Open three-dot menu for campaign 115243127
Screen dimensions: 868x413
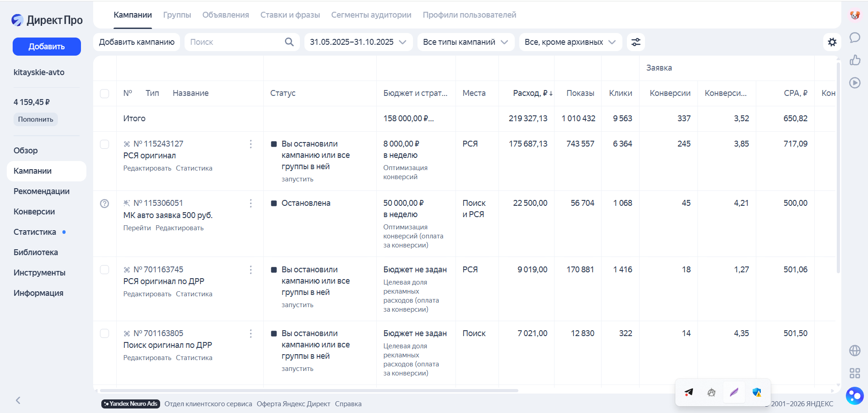[x=251, y=144]
